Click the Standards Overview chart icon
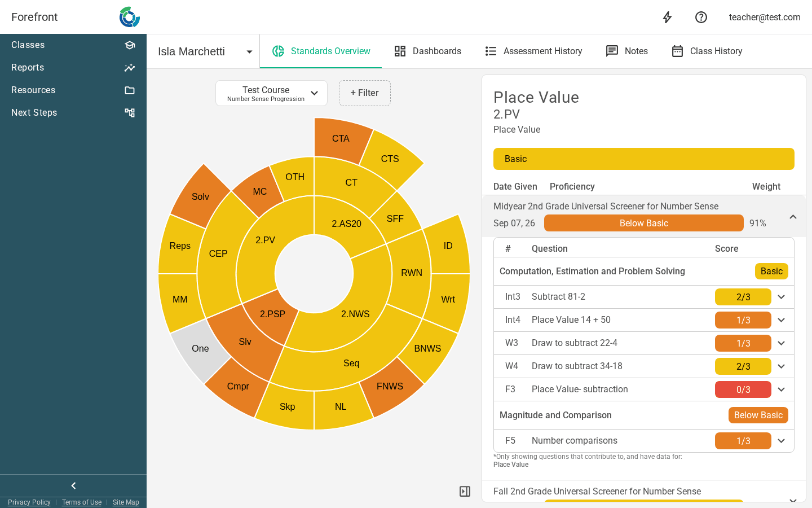The image size is (812, 508). 278,51
